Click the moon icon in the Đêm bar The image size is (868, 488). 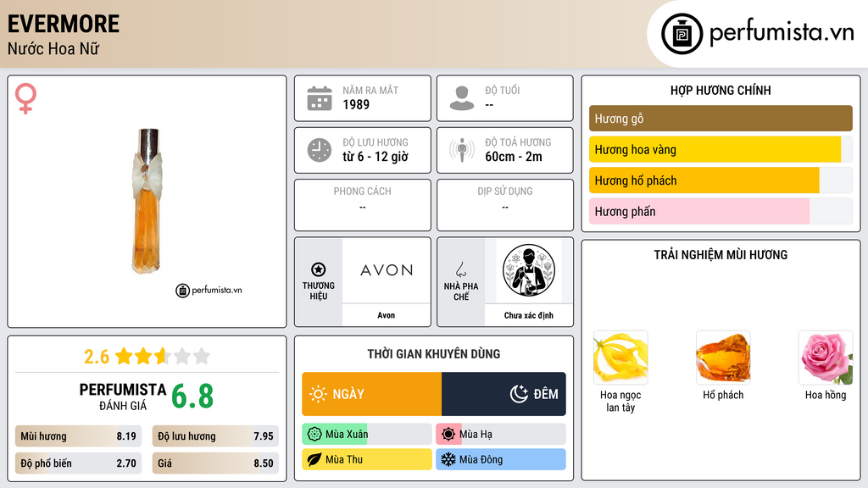pos(519,394)
